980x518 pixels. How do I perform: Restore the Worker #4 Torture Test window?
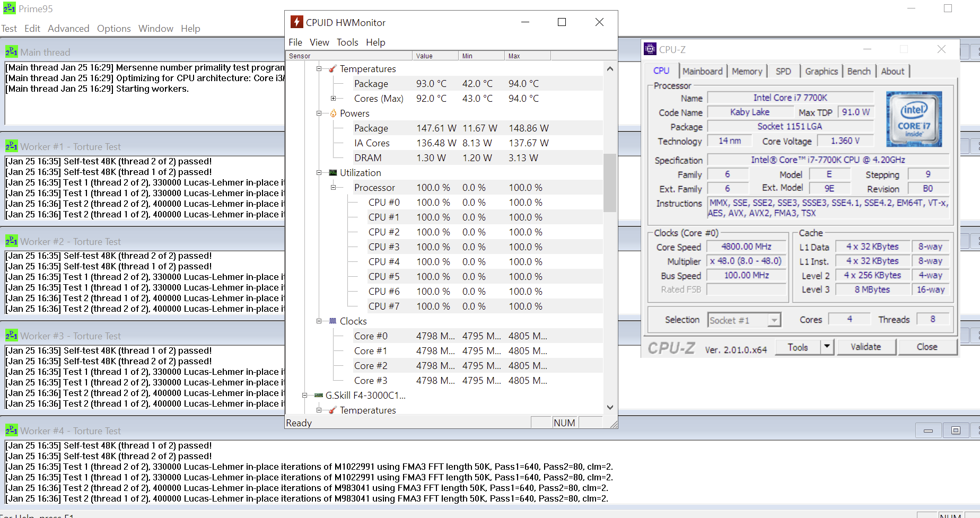956,431
